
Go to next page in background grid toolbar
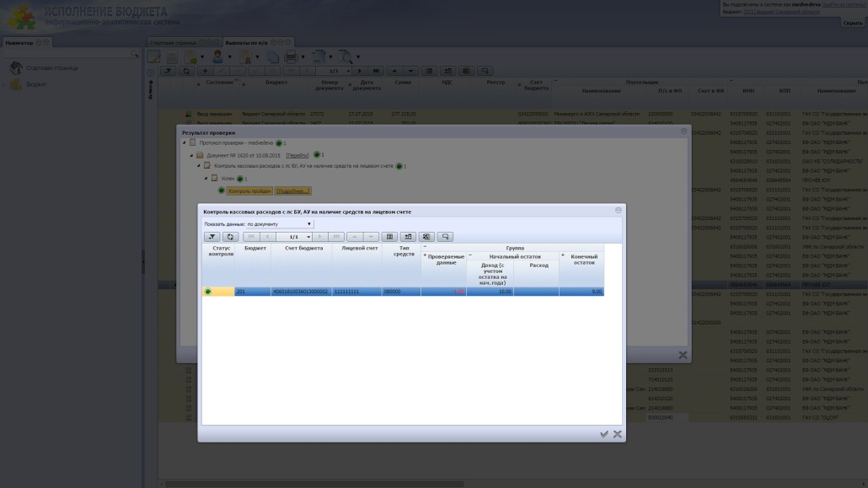coord(360,71)
